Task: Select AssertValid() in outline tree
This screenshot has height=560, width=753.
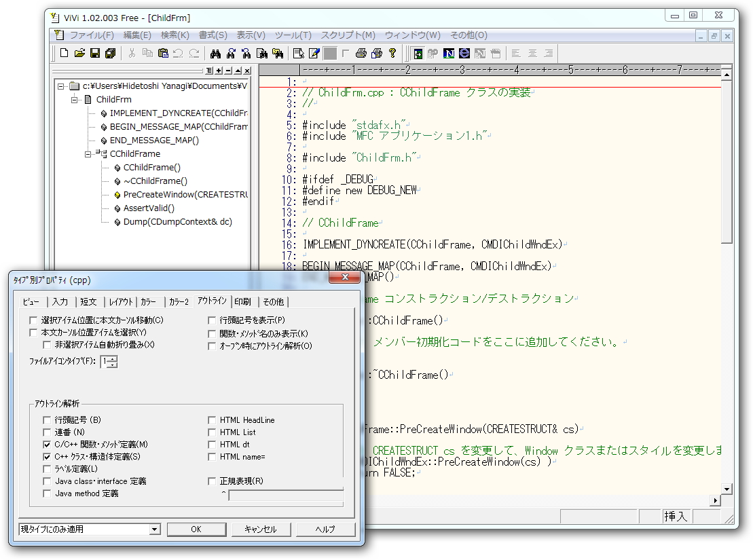Action: [x=149, y=208]
